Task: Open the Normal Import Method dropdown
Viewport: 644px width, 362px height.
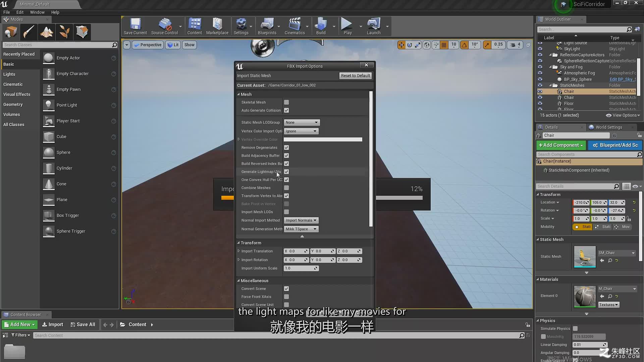Action: coord(301,220)
